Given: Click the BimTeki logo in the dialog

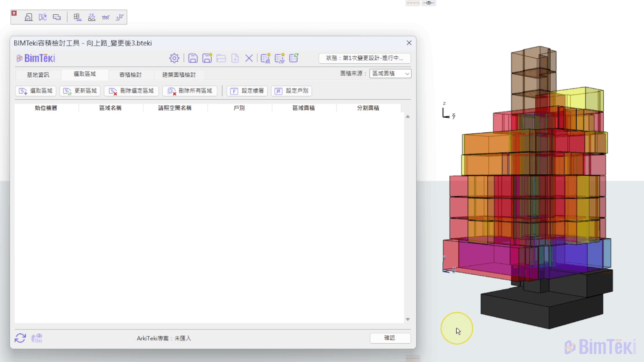Looking at the screenshot, I should point(36,58).
